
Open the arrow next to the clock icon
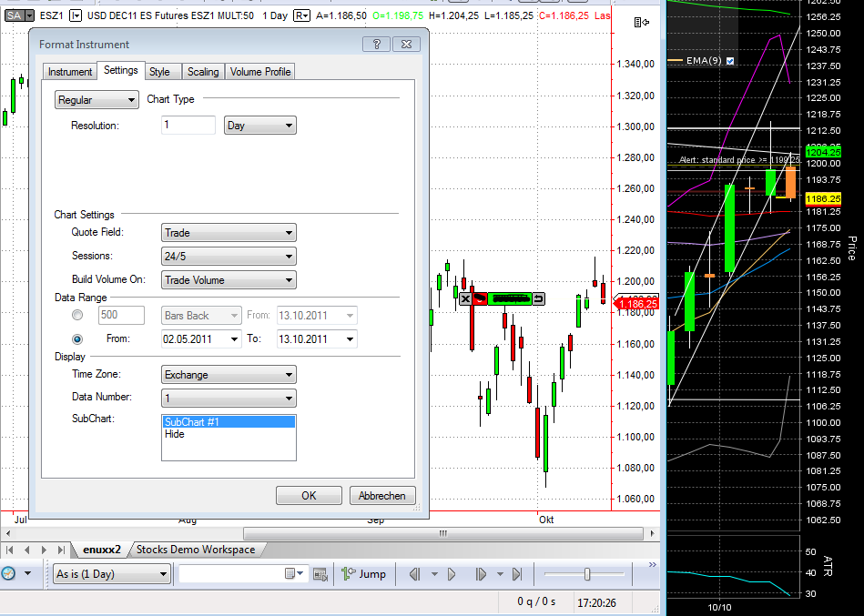[27, 573]
